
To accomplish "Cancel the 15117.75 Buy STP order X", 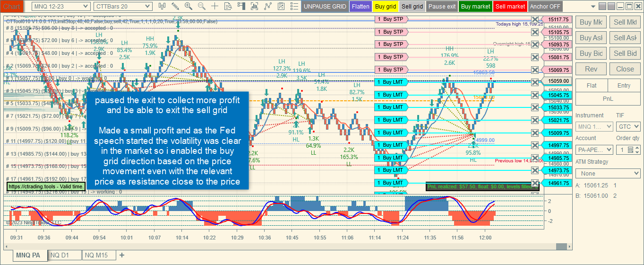I will click(535, 19).
